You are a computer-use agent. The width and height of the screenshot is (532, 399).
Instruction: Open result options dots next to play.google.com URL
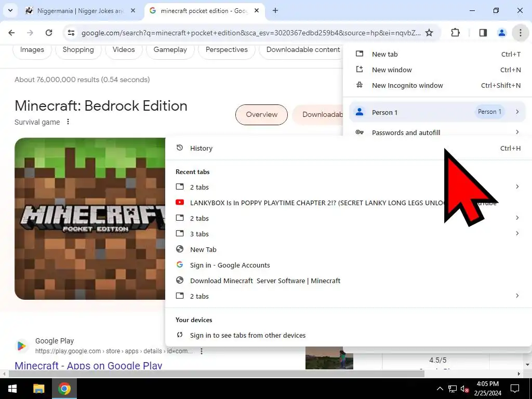pos(202,351)
